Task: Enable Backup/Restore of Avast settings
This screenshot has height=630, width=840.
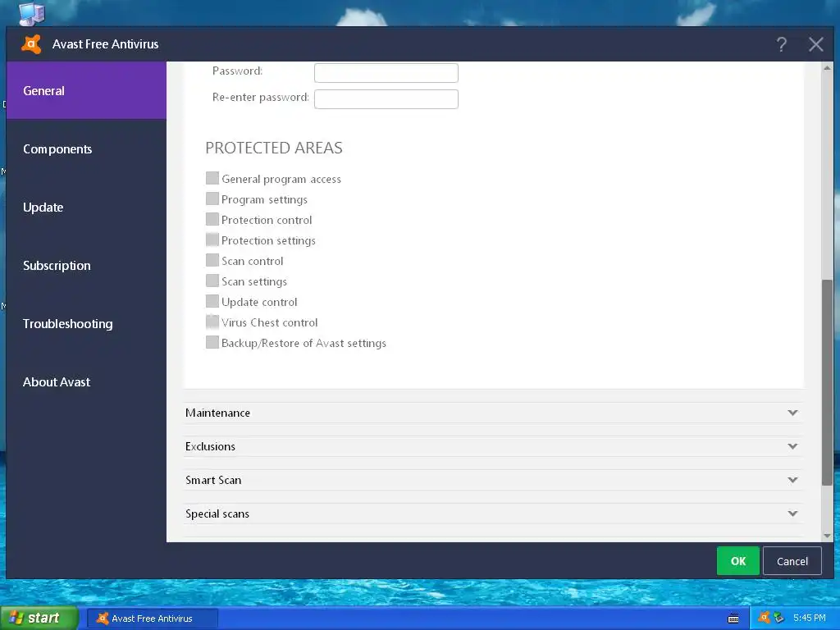Action: (x=212, y=342)
